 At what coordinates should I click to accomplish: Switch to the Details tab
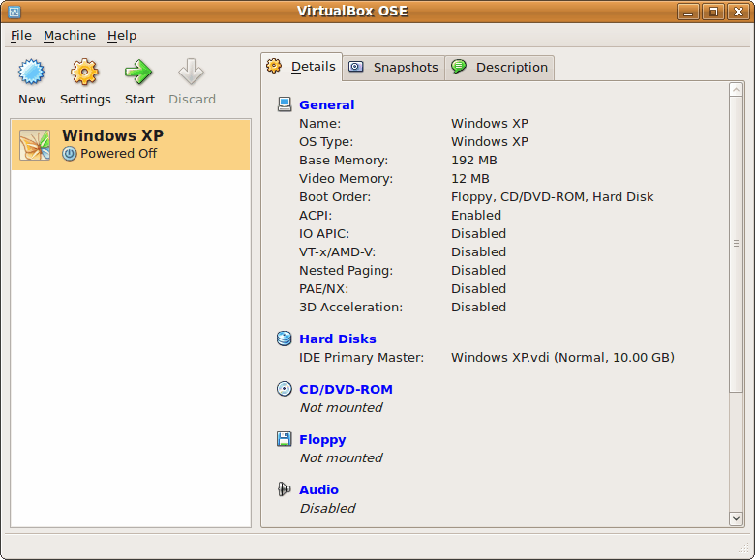301,67
